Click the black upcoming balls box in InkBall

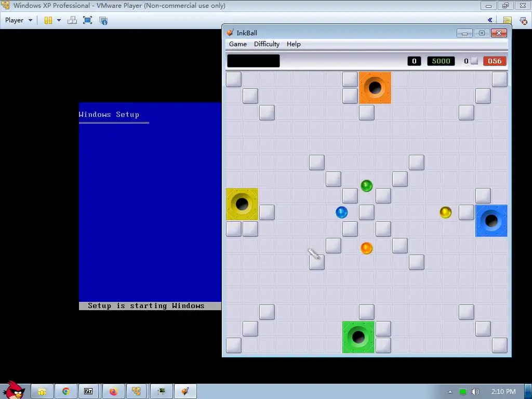[x=254, y=61]
